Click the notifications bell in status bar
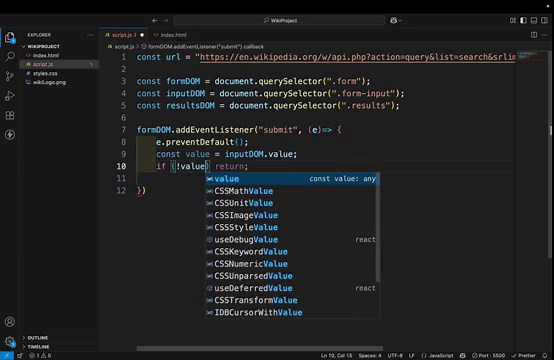The image size is (554, 360). tap(545, 355)
